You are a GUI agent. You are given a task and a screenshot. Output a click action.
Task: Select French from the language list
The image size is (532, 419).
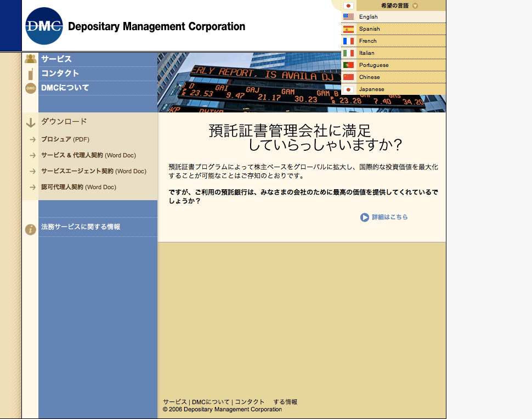click(x=367, y=41)
